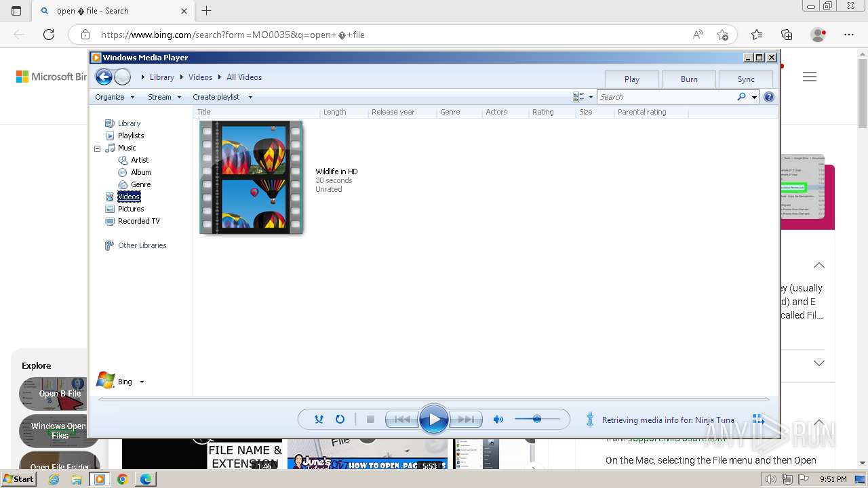
Task: Open the Edge profile icon
Action: coord(818,35)
